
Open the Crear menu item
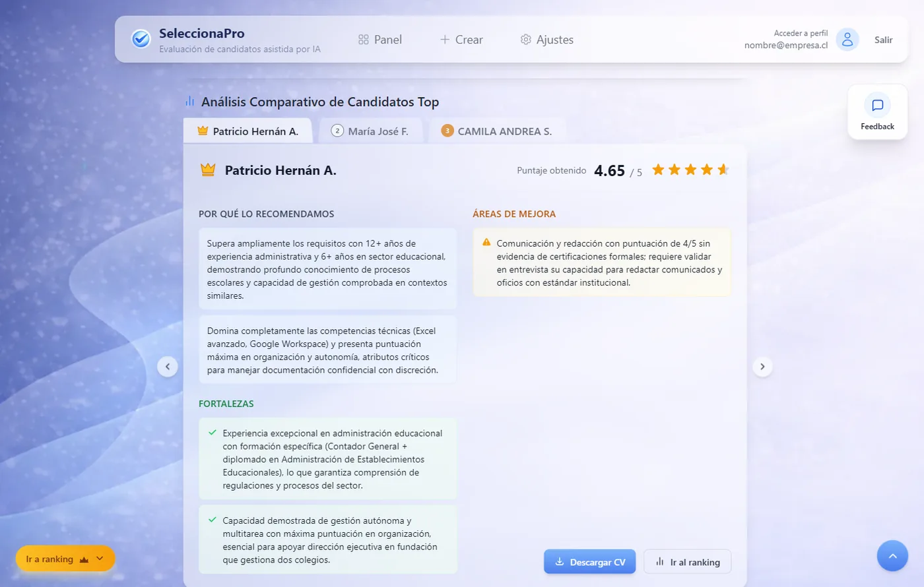(461, 40)
